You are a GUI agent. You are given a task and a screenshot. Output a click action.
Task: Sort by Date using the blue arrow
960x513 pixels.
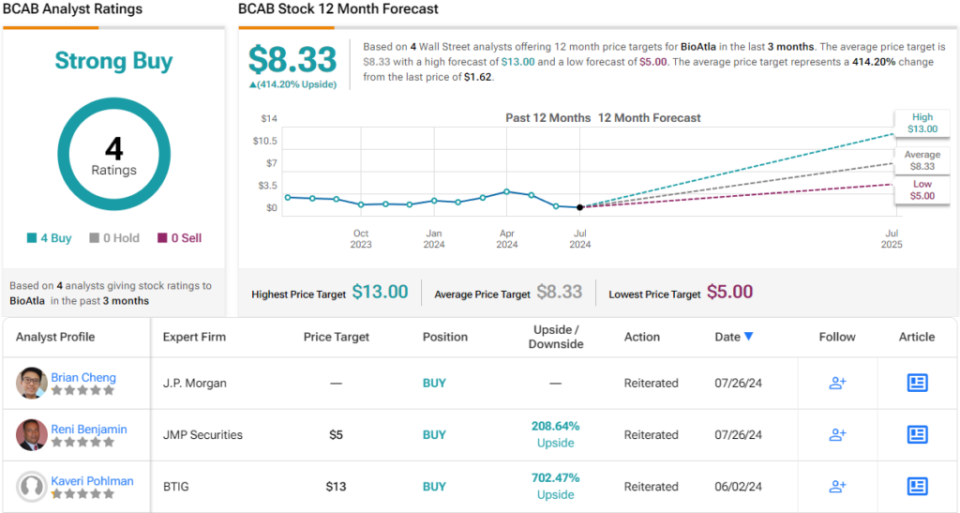coord(748,336)
